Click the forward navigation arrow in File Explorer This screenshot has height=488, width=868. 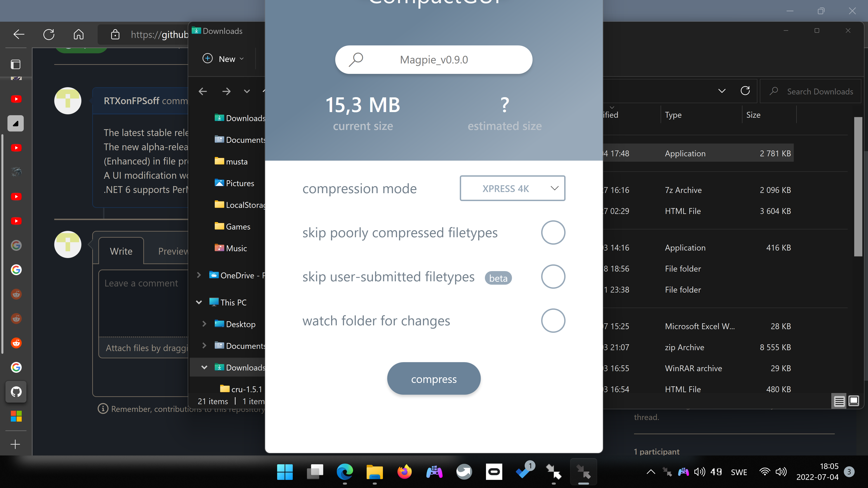point(226,91)
